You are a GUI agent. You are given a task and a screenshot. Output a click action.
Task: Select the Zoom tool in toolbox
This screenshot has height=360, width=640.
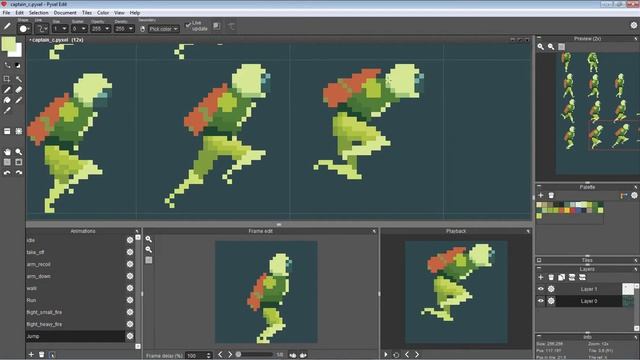pyautogui.click(x=19, y=151)
